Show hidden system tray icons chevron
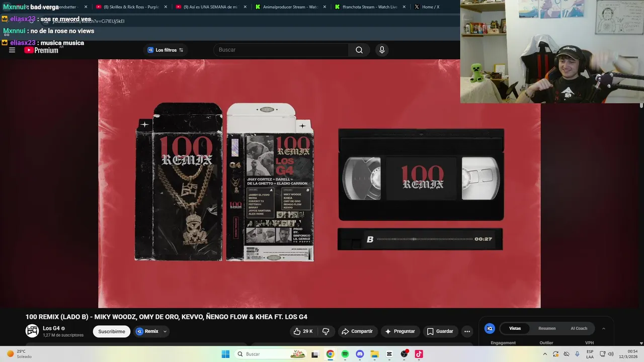 point(545,354)
